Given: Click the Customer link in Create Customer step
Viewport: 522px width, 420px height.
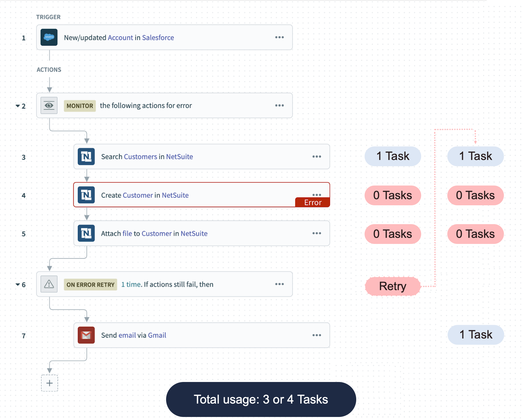Looking at the screenshot, I should click(x=138, y=195).
